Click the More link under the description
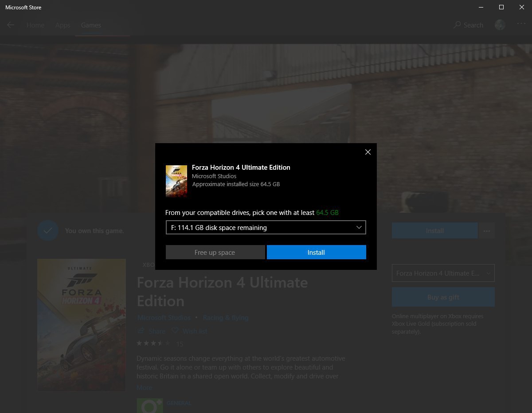 (145, 387)
